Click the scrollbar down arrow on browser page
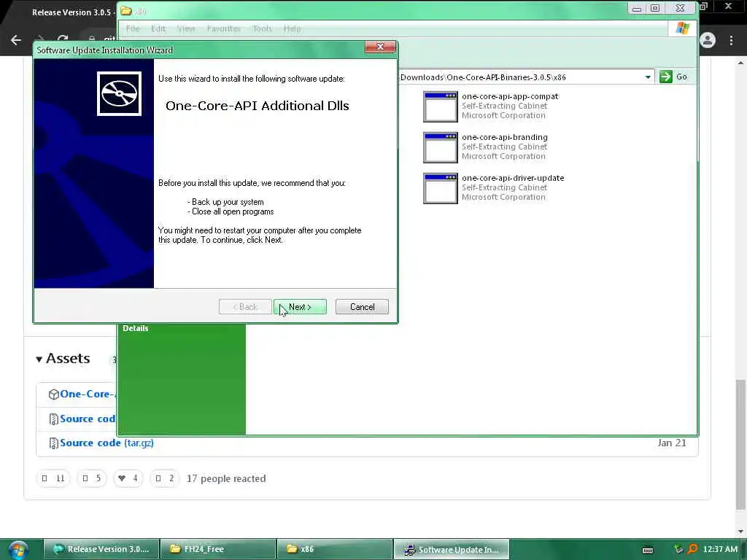Viewport: 747px width, 560px height. click(x=740, y=531)
